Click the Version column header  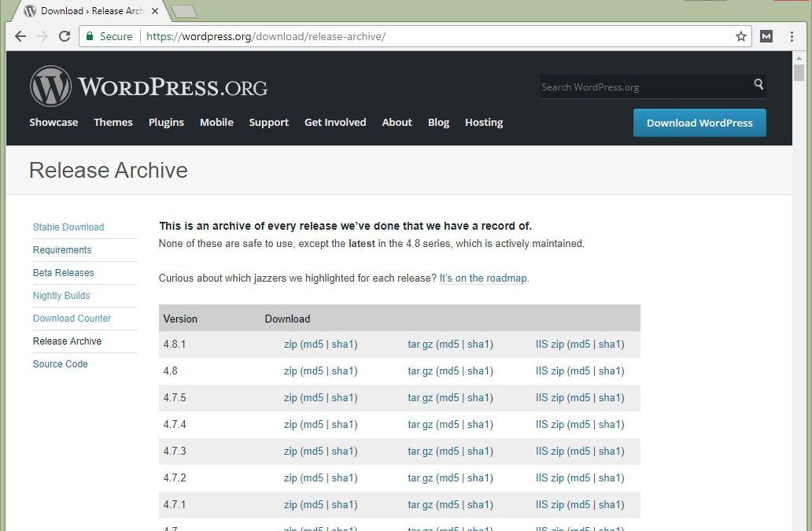pyautogui.click(x=180, y=319)
